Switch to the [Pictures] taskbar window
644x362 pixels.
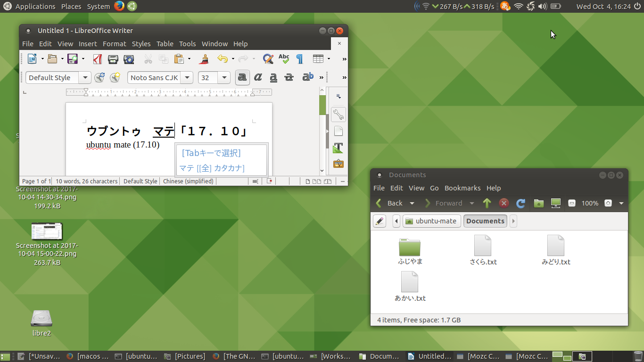(185, 356)
